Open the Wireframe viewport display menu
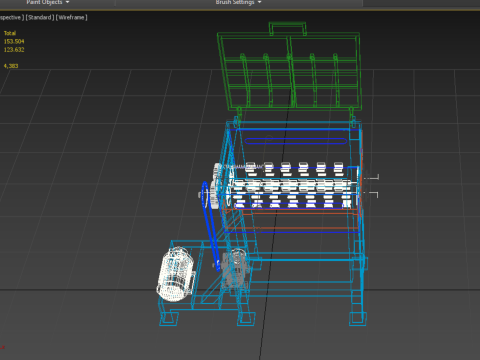 pyautogui.click(x=72, y=17)
